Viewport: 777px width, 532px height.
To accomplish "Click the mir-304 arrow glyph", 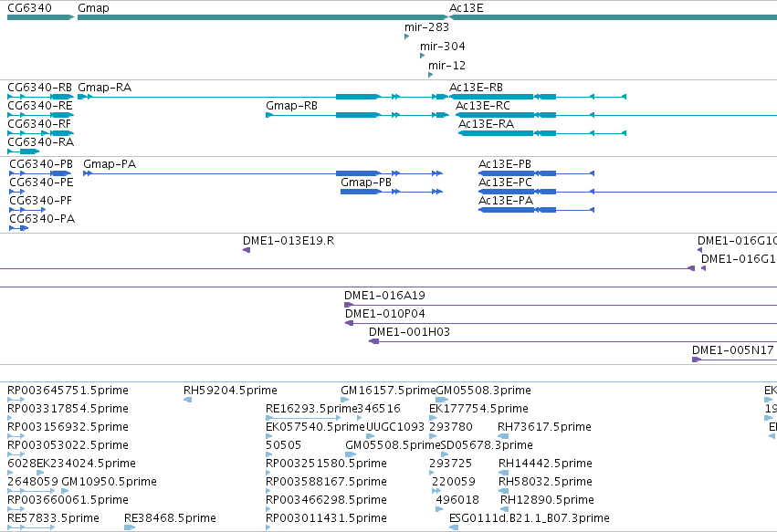I will coord(422,56).
